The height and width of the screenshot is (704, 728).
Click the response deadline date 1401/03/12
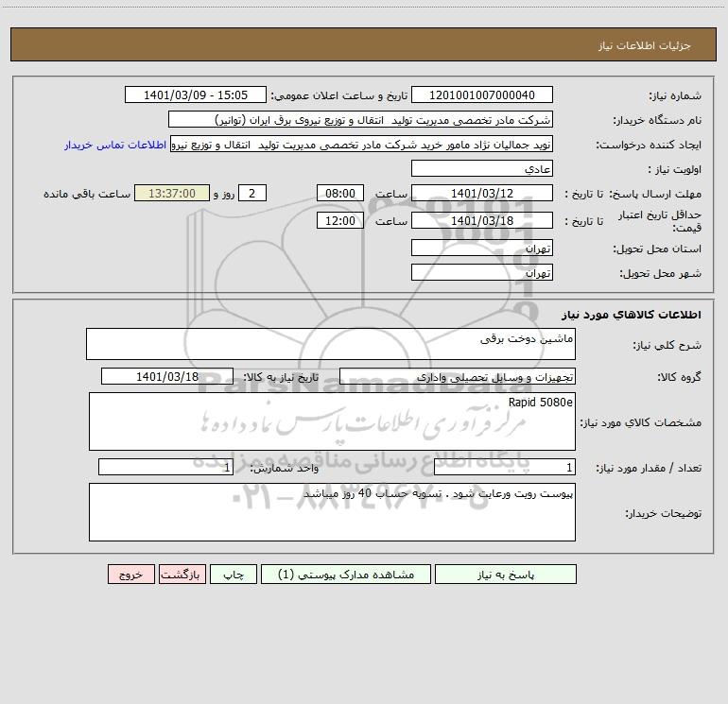click(482, 193)
